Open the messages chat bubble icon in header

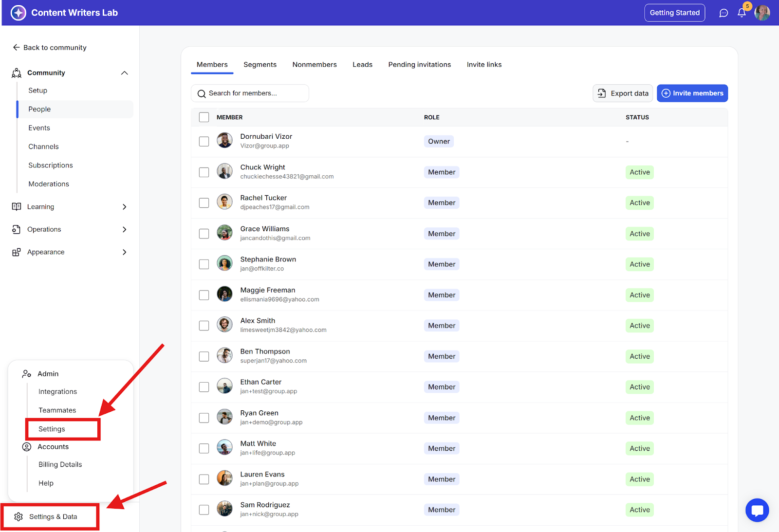[x=723, y=13]
